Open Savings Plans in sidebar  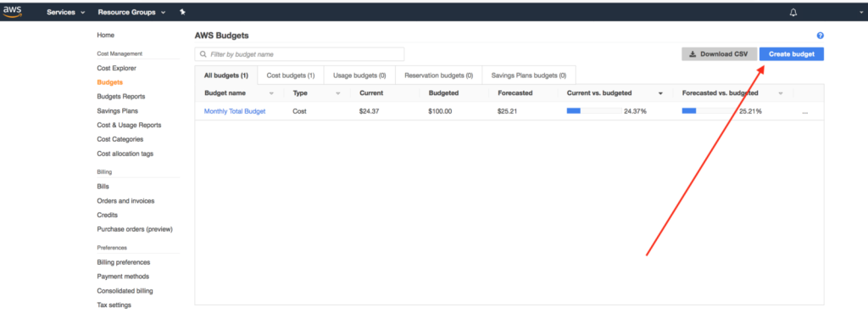coord(117,111)
